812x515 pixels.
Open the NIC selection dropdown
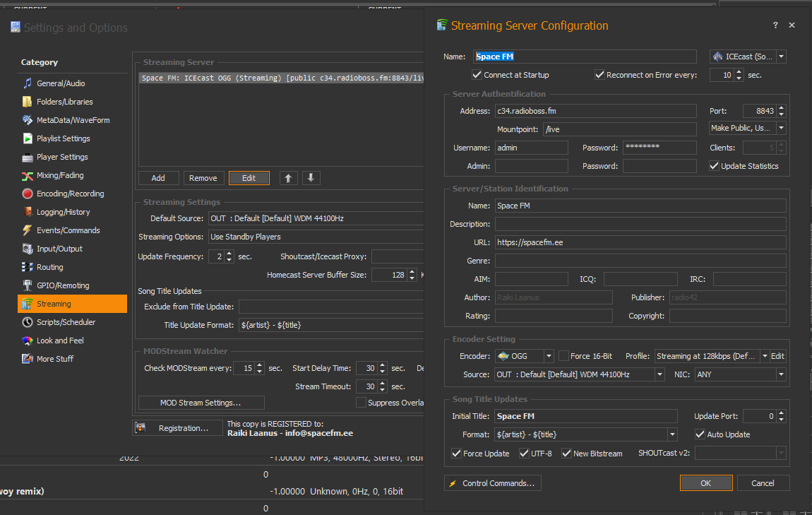pyautogui.click(x=781, y=374)
